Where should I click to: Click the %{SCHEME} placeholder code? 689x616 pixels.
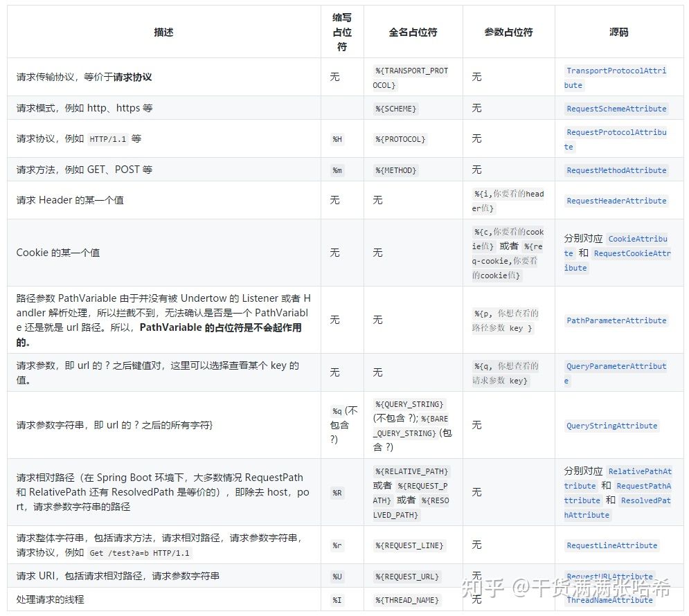click(x=395, y=109)
